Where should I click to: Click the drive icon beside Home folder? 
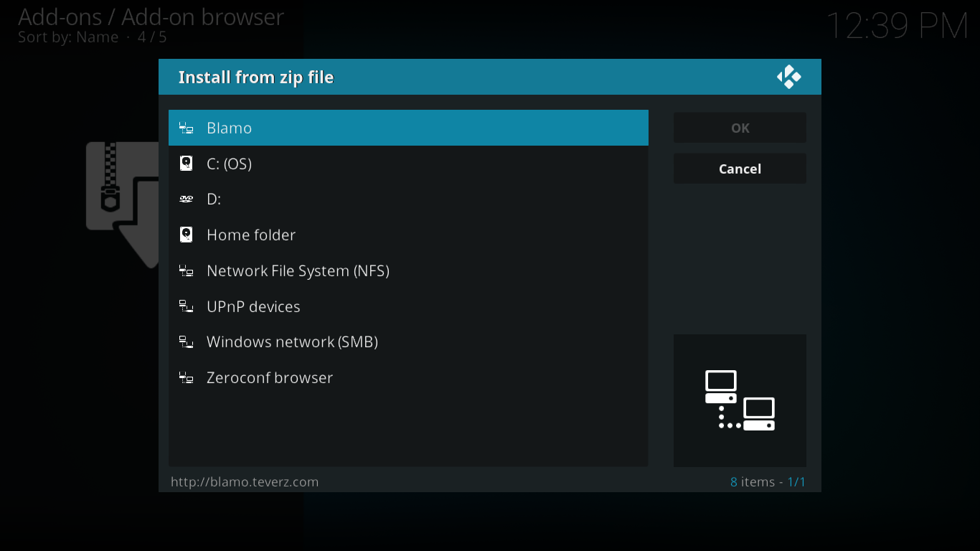pyautogui.click(x=186, y=235)
